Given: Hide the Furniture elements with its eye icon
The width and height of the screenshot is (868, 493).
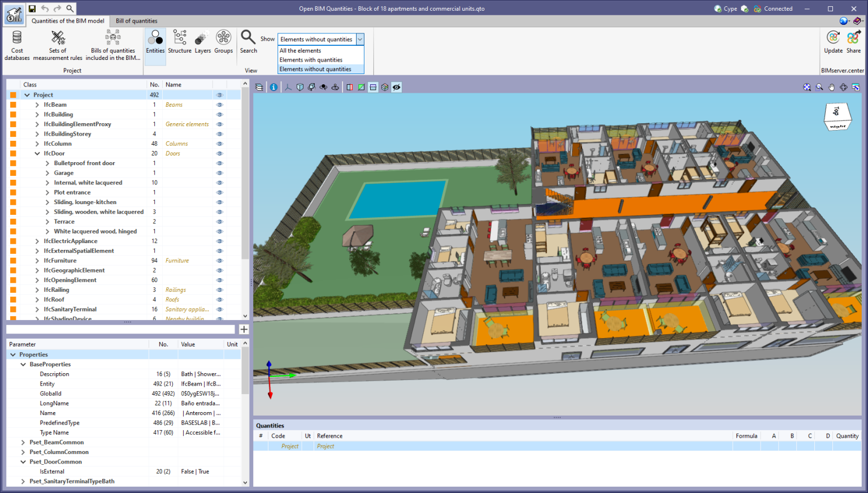Looking at the screenshot, I should pos(219,260).
